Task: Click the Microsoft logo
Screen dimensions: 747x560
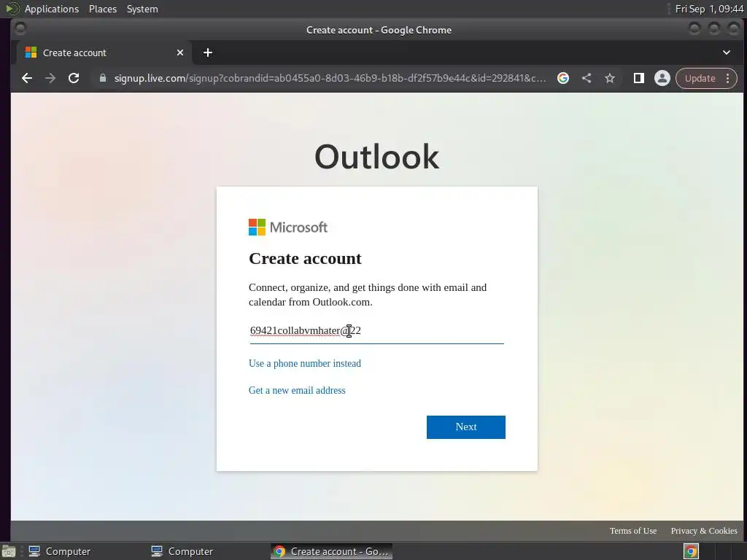Action: point(287,227)
